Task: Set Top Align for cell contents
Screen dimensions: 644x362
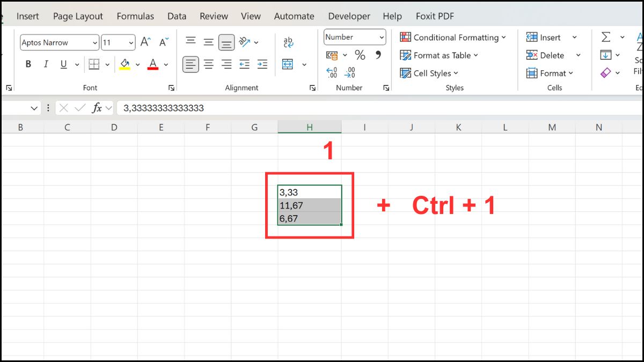Action: coord(191,42)
